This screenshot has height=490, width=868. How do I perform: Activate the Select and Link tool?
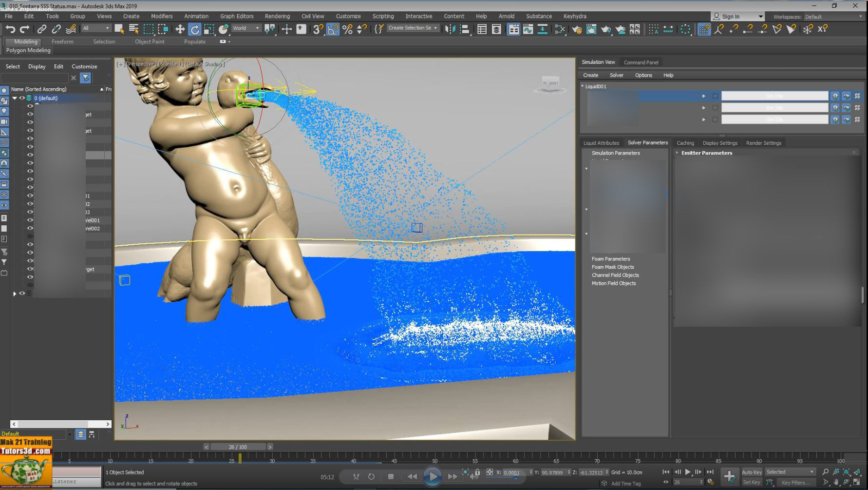click(42, 29)
